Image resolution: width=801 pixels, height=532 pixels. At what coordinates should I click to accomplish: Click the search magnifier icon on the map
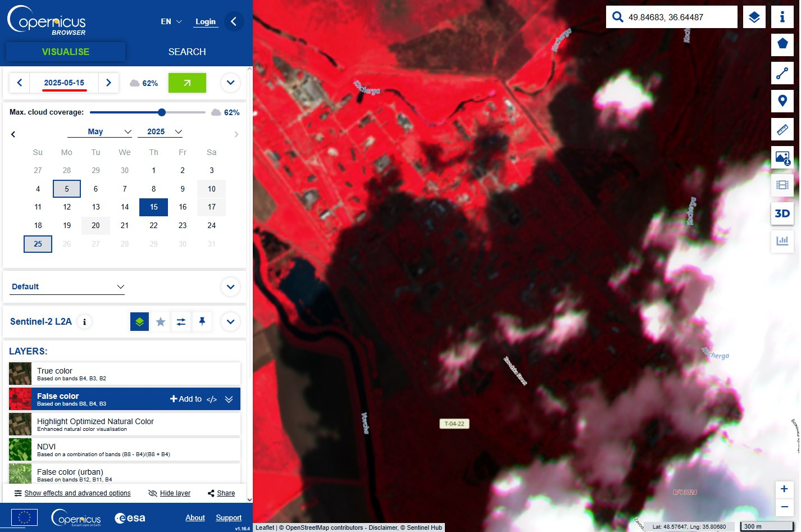(618, 17)
